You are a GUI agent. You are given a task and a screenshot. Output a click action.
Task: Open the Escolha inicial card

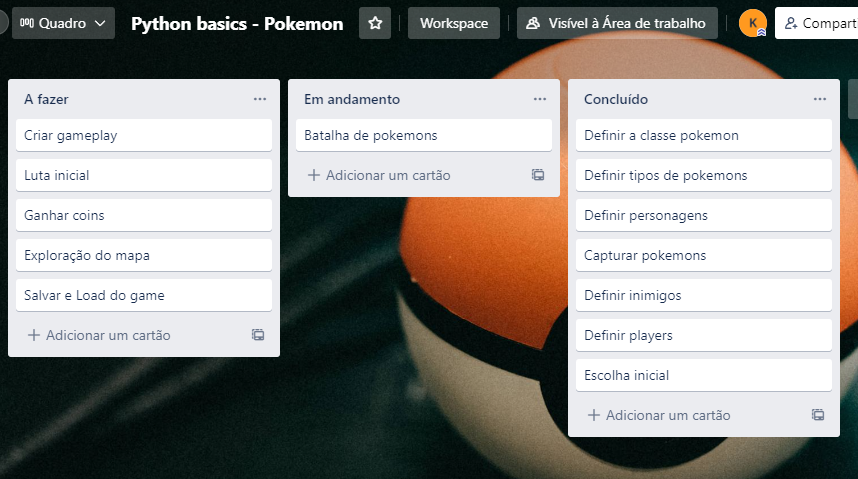click(704, 375)
